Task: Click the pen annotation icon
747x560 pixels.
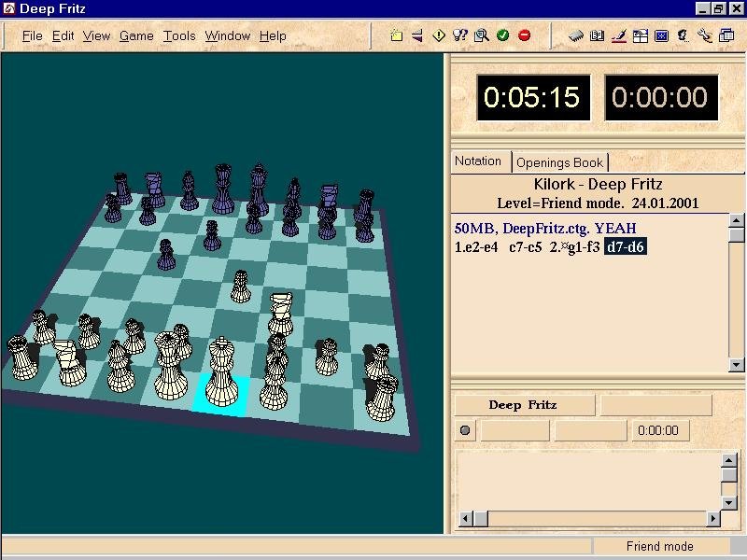Action: 618,35
